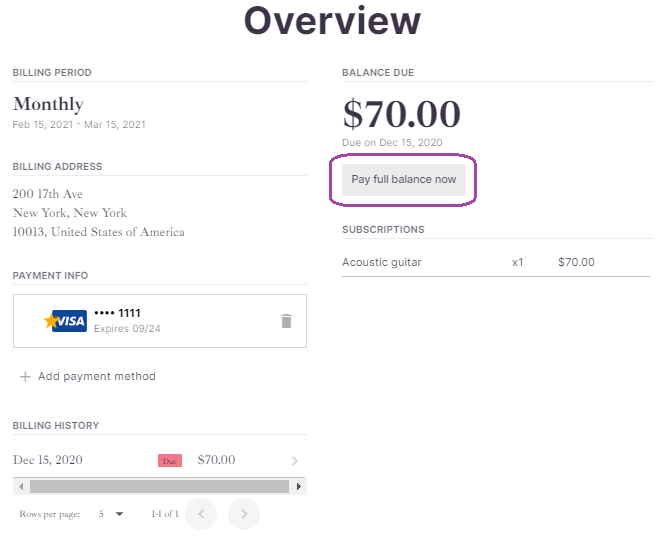This screenshot has width=660, height=538.
Task: Select the Acoustic guitar subscription row
Action: point(496,262)
